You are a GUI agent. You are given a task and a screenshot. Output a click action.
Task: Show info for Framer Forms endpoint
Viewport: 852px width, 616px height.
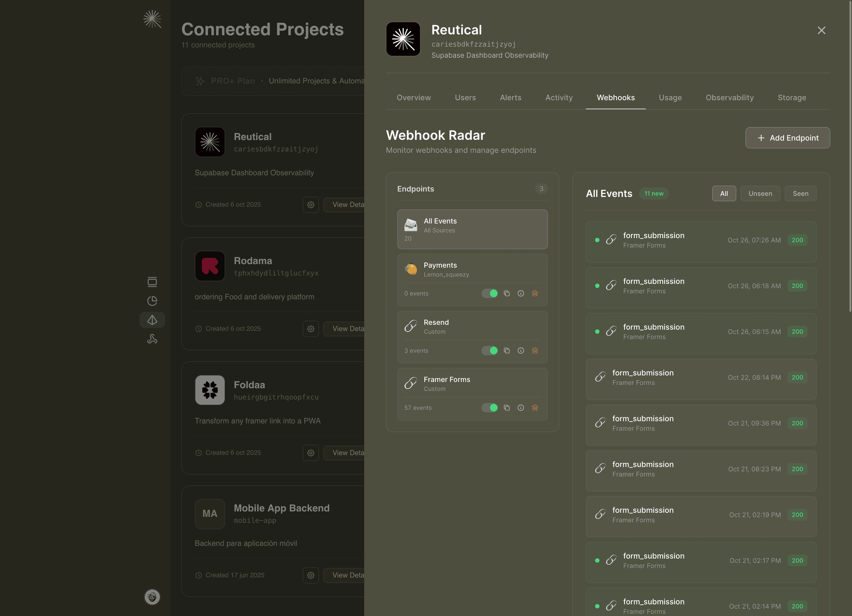(521, 407)
